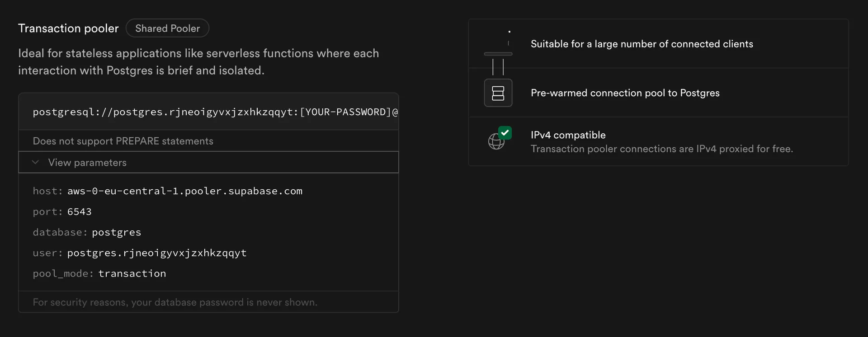
Task: Click "Pre-warmed connection pool to Postgres" row
Action: (x=625, y=93)
